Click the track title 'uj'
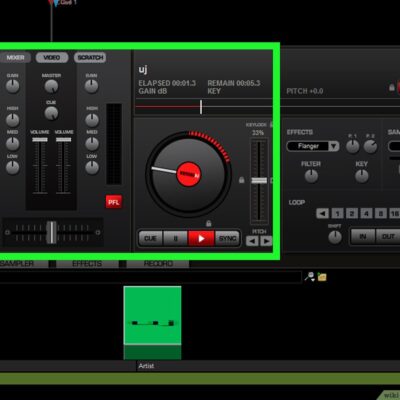The width and height of the screenshot is (400, 400). (143, 70)
